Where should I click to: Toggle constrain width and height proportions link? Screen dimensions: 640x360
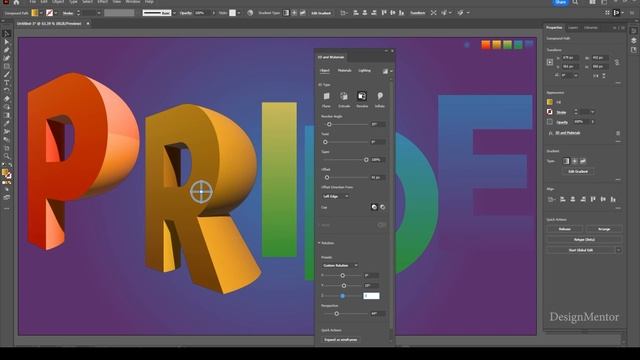(617, 62)
